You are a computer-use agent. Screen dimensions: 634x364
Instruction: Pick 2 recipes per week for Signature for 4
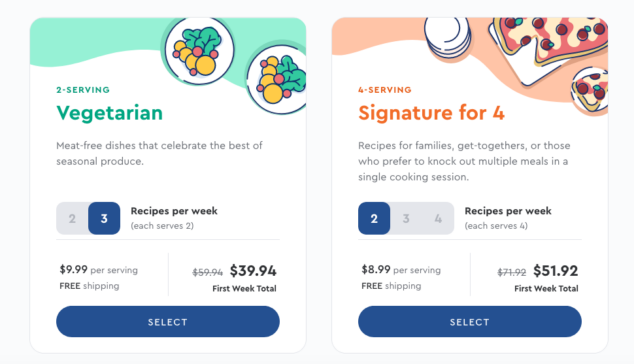[x=374, y=218]
